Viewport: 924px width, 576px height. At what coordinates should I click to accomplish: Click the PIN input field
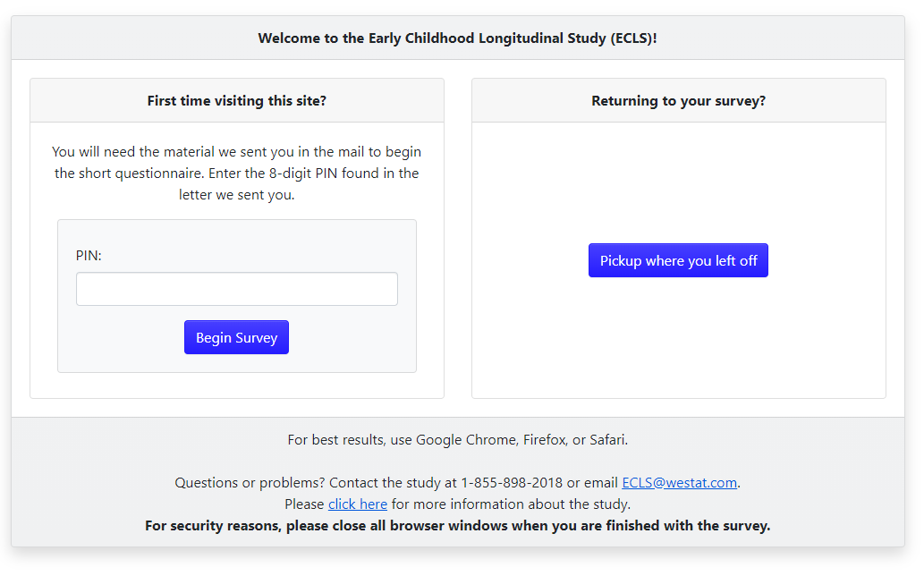click(x=236, y=289)
